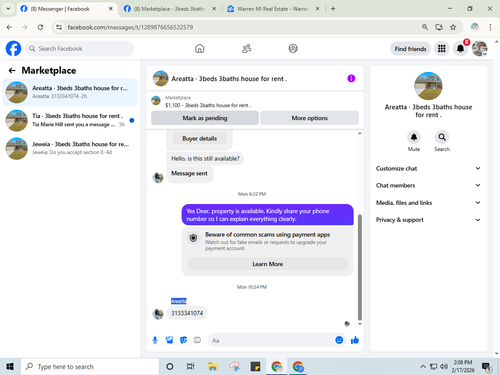Click the Mark as pending button
The height and width of the screenshot is (375, 500).
pos(205,118)
